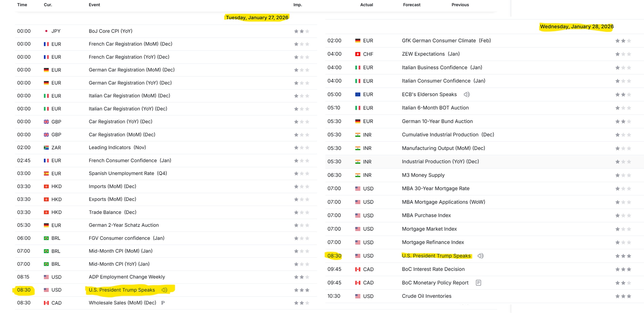Click the Japan flag in the BoJ Core CPI row
This screenshot has width=644, height=318.
[x=46, y=31]
